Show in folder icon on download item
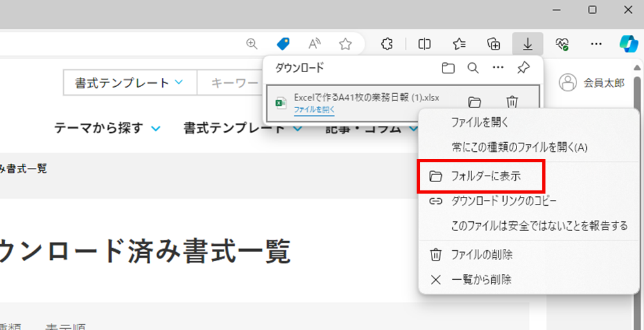Screen dimensions: 644x330 [475, 102]
